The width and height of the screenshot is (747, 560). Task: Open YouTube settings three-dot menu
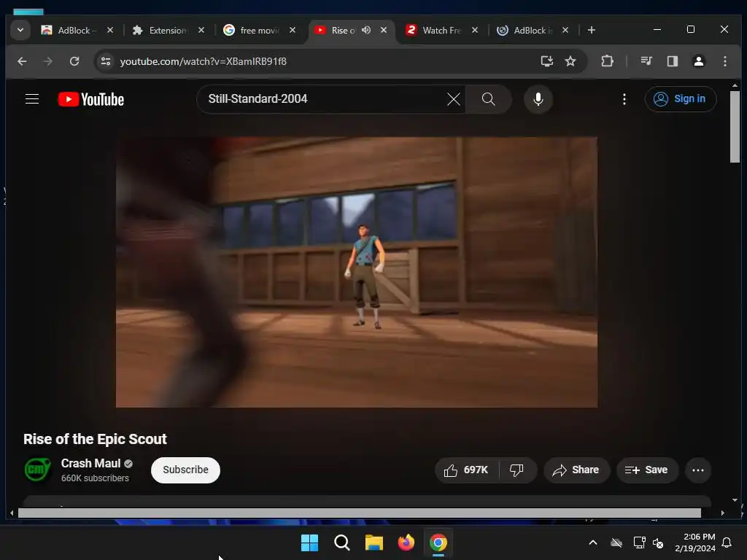624,99
